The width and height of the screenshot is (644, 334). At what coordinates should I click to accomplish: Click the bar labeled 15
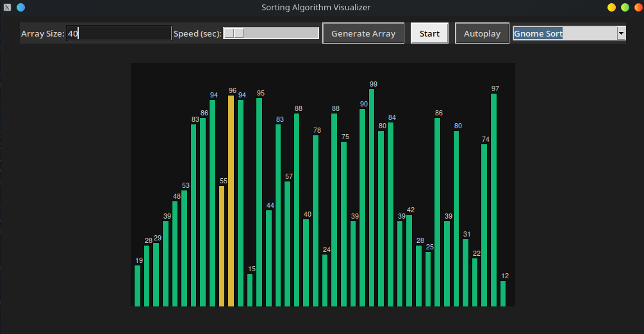click(x=250, y=290)
